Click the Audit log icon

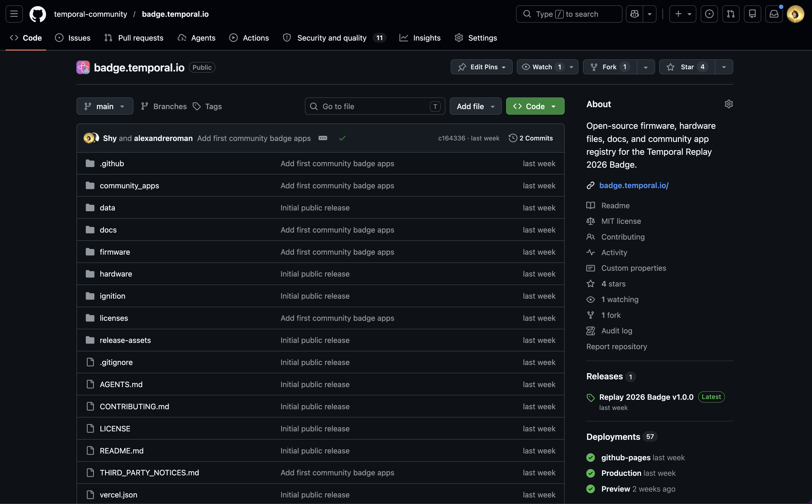click(590, 331)
